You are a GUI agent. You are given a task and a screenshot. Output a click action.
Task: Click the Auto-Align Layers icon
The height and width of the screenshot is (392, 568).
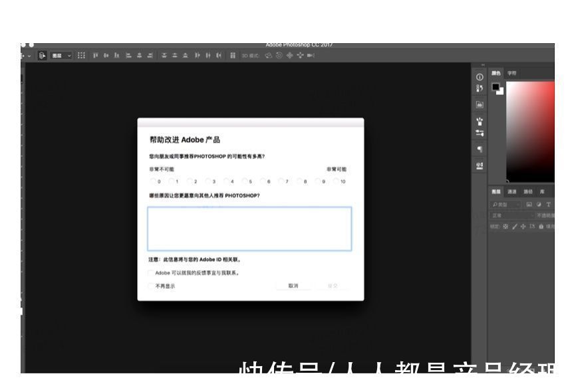(233, 55)
